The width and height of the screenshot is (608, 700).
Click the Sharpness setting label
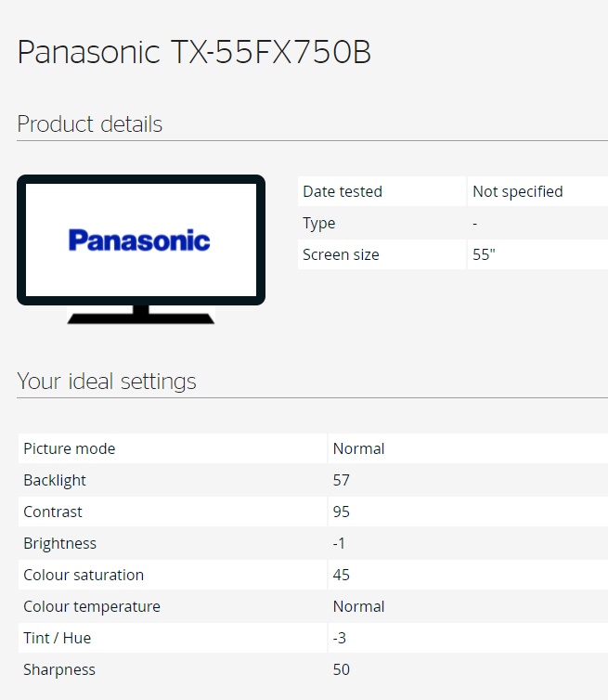click(x=59, y=669)
